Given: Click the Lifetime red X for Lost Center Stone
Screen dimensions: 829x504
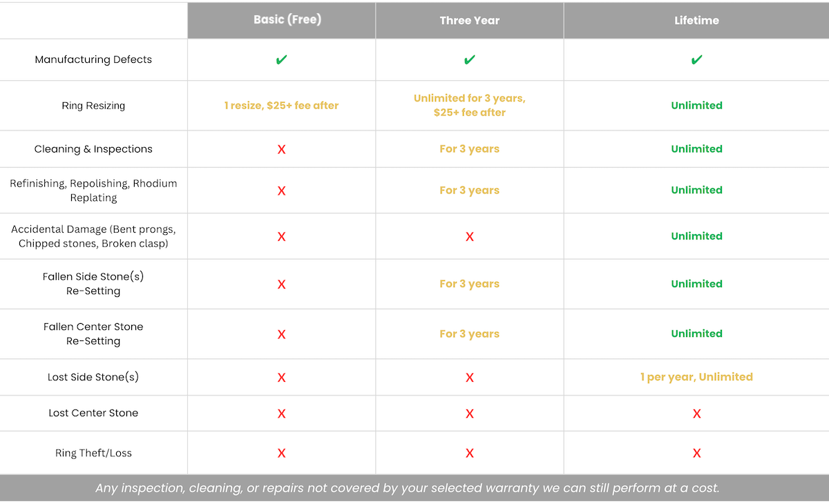Looking at the screenshot, I should coord(696,414).
